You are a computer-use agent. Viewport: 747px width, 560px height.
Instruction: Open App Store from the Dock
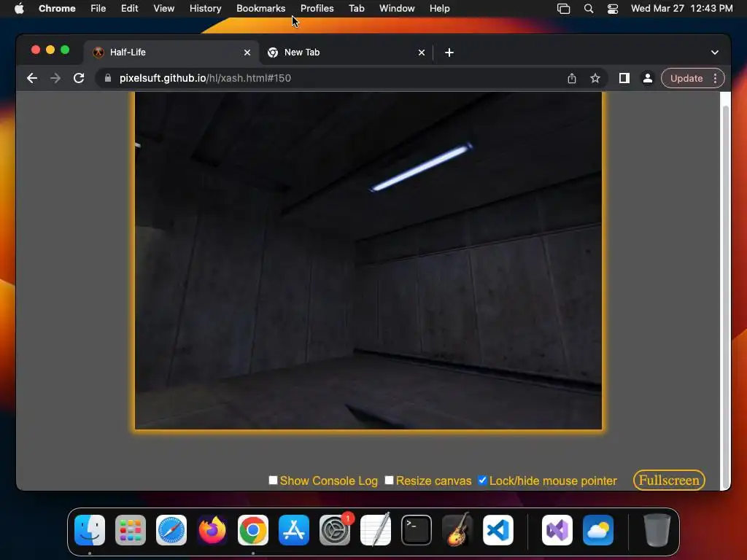[x=294, y=530]
